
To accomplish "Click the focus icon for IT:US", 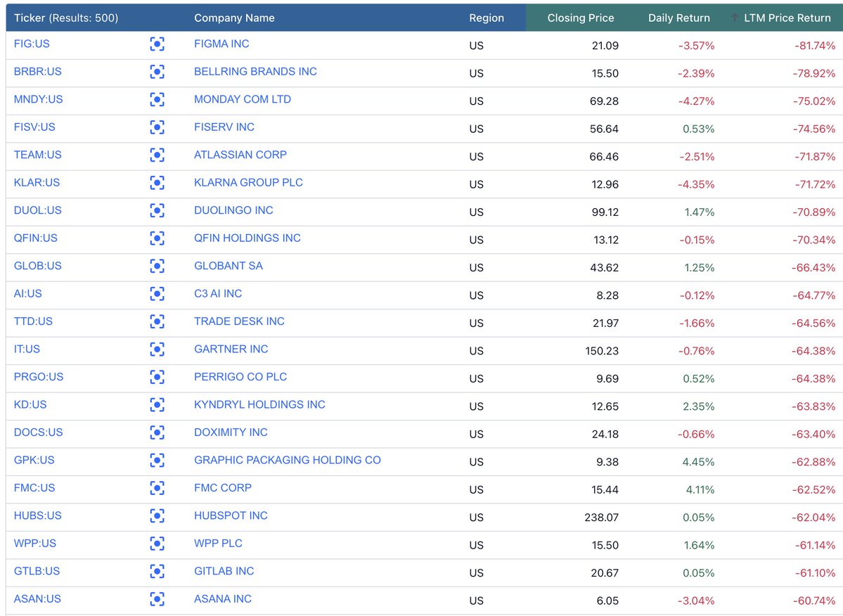I will tap(157, 349).
